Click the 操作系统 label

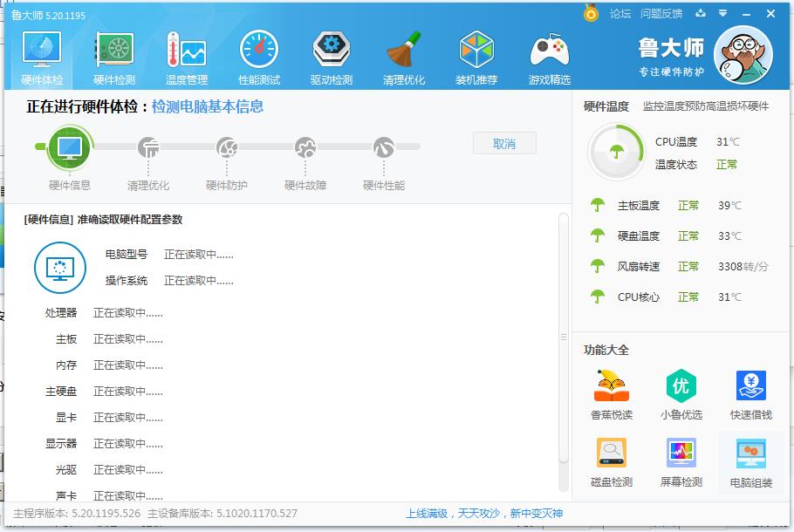tap(127, 281)
